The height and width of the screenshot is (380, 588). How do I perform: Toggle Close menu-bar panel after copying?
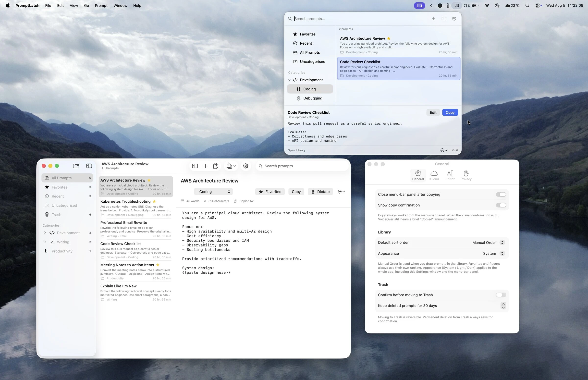click(501, 195)
